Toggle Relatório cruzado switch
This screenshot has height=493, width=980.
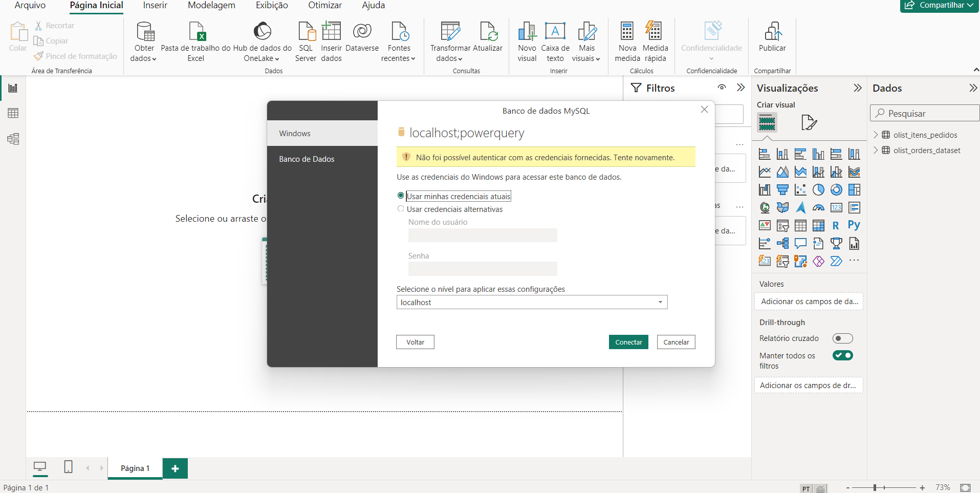pos(842,338)
